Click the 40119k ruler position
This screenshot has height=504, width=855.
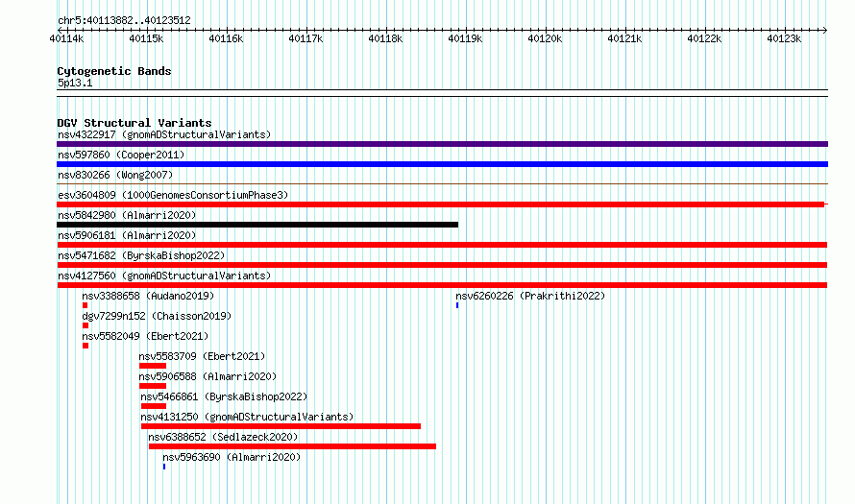pos(465,38)
